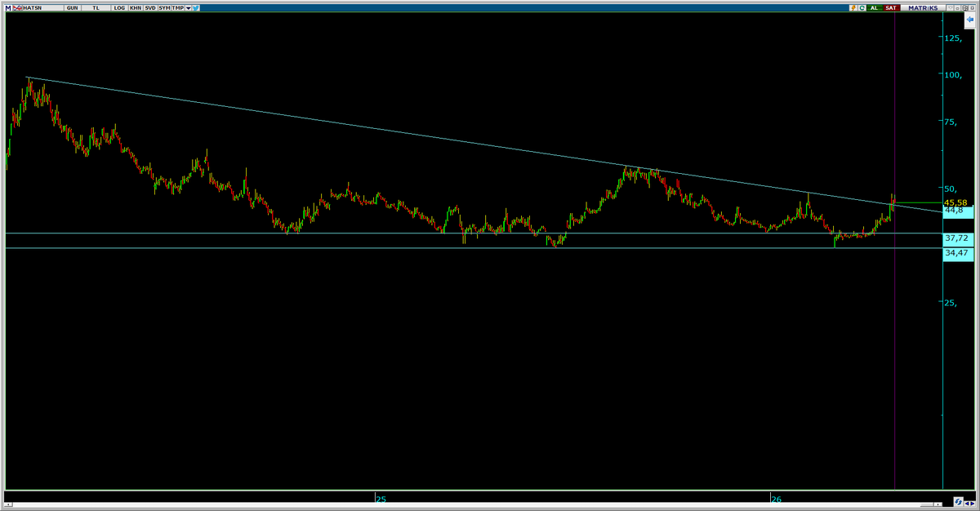Toggle the SVD button
The height and width of the screenshot is (511, 980).
click(150, 8)
